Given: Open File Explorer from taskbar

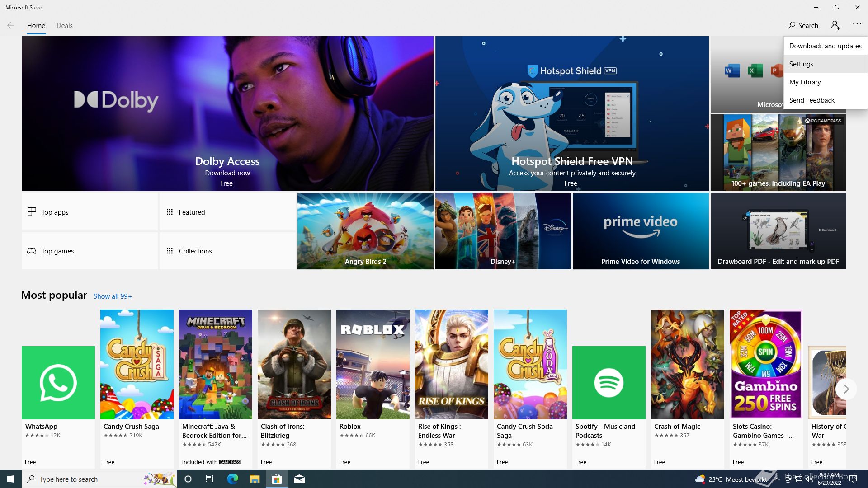Looking at the screenshot, I should 255,479.
